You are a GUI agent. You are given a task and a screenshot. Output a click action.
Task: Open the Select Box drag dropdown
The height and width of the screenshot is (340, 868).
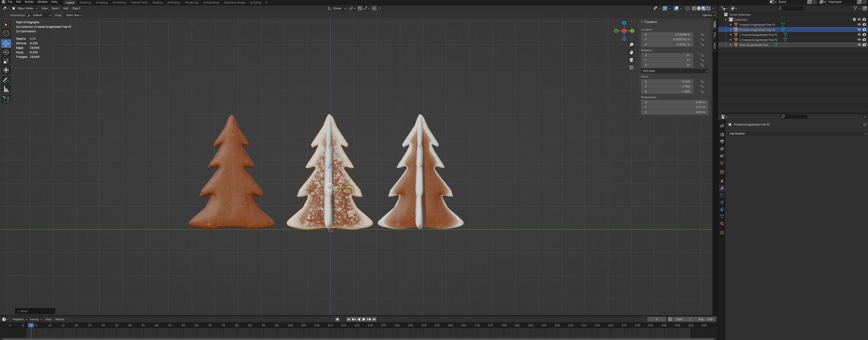(74, 15)
